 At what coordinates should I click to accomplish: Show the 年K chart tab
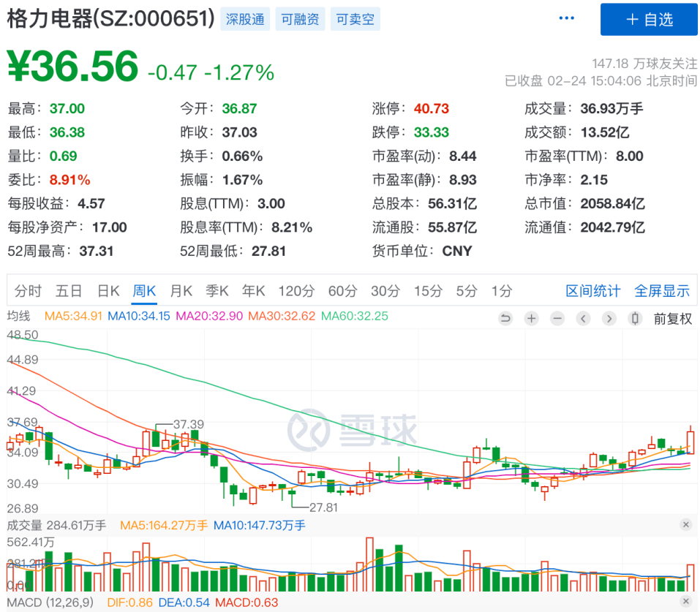pyautogui.click(x=254, y=291)
